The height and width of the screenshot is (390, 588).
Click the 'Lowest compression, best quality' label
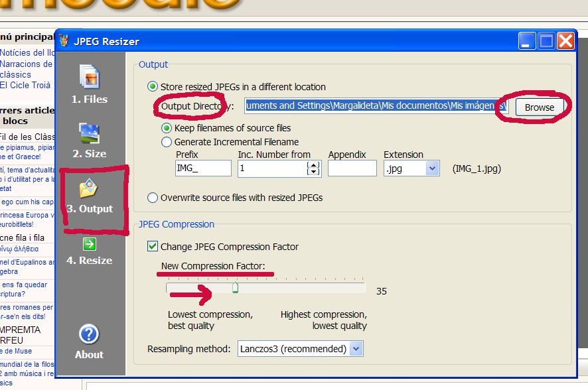tap(210, 320)
